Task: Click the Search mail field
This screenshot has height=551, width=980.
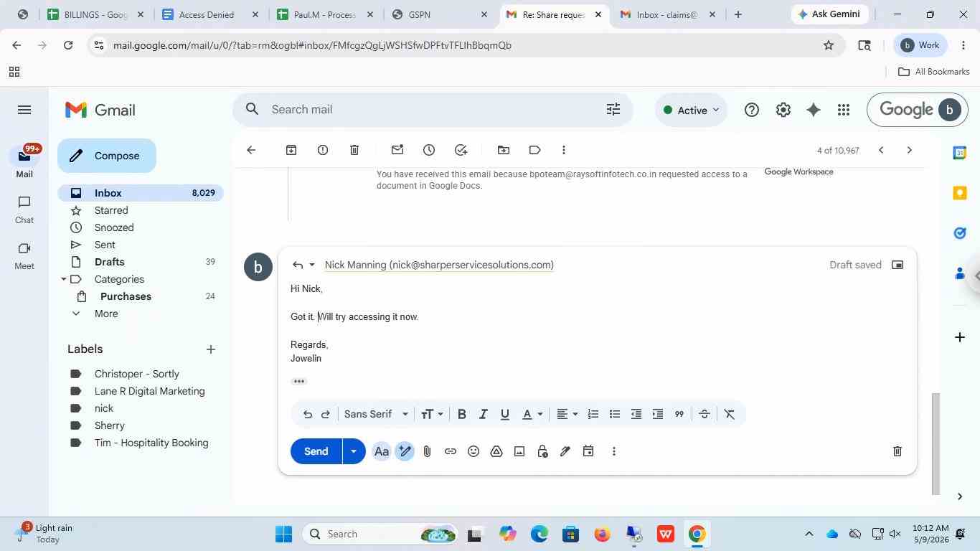Action: click(430, 110)
